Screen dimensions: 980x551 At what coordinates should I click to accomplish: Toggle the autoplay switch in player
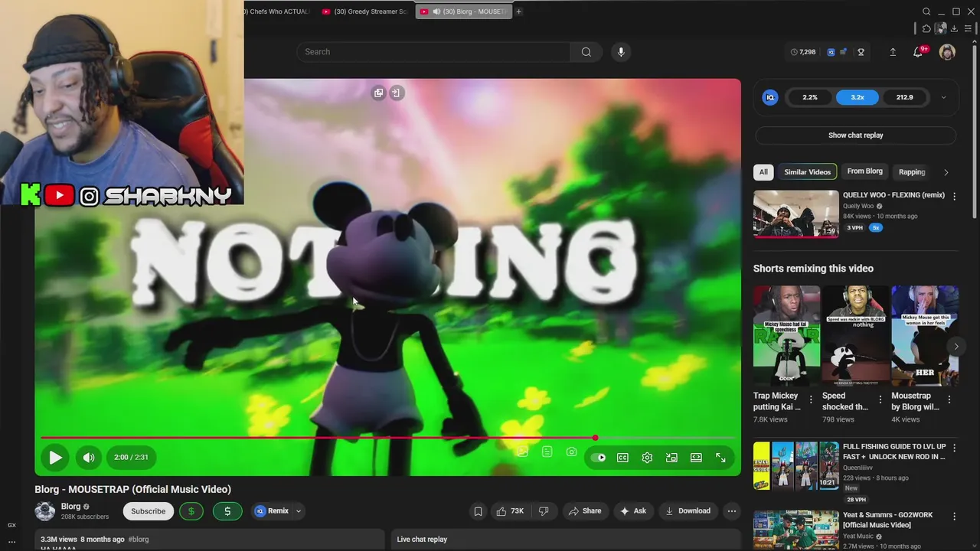pyautogui.click(x=599, y=458)
